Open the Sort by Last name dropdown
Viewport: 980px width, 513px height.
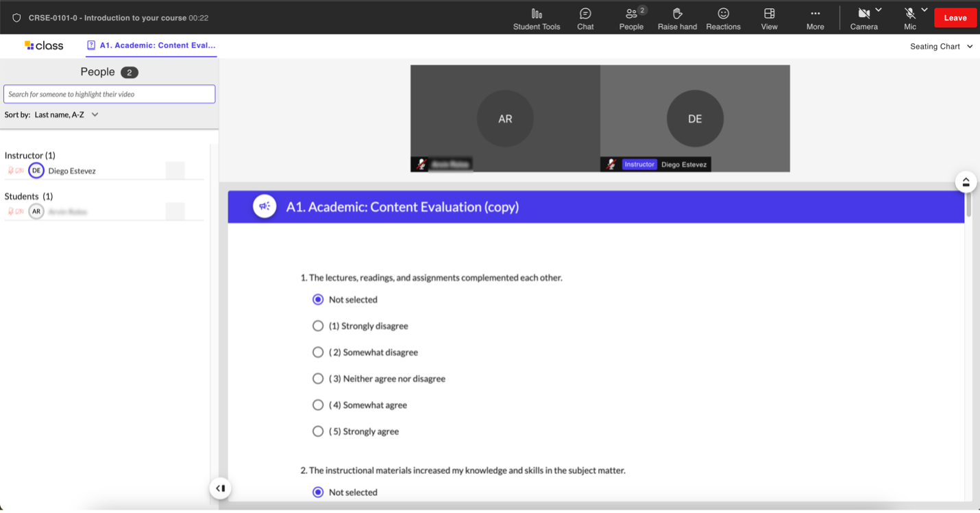66,115
